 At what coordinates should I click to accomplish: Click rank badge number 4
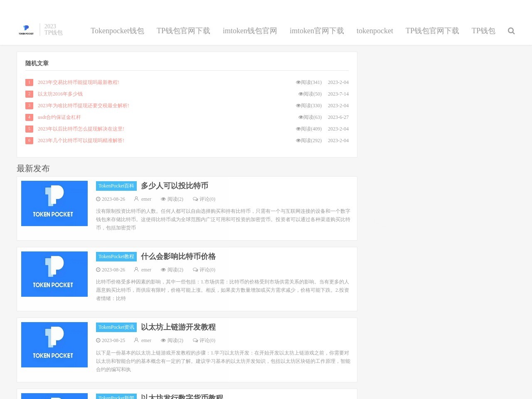pyautogui.click(x=29, y=117)
